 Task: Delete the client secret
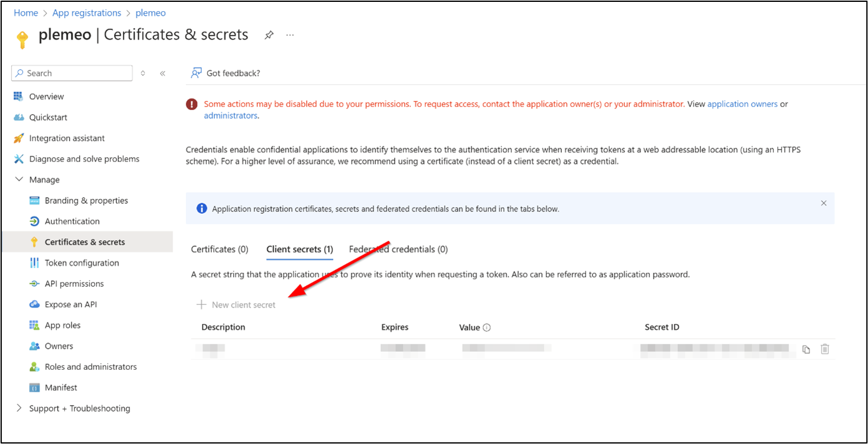click(x=825, y=349)
